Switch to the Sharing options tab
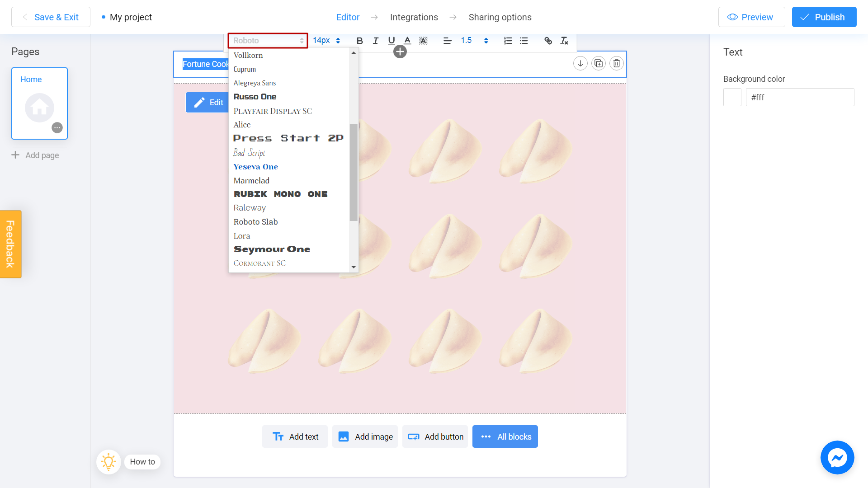 tap(500, 17)
